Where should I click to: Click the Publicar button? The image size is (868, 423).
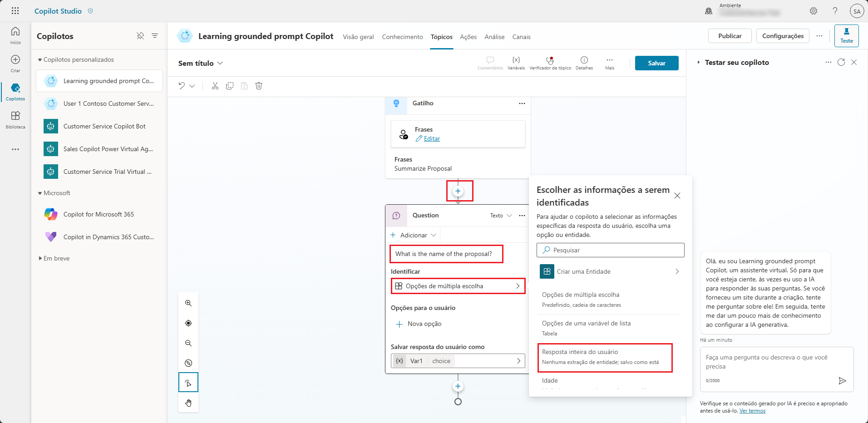730,36
